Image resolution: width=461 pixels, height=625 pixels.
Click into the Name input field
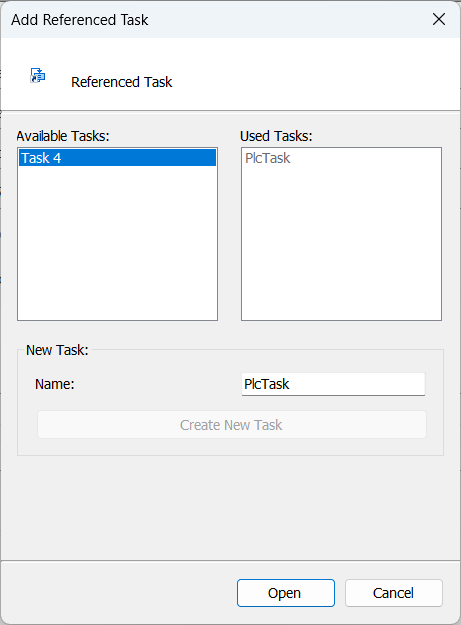coord(333,384)
